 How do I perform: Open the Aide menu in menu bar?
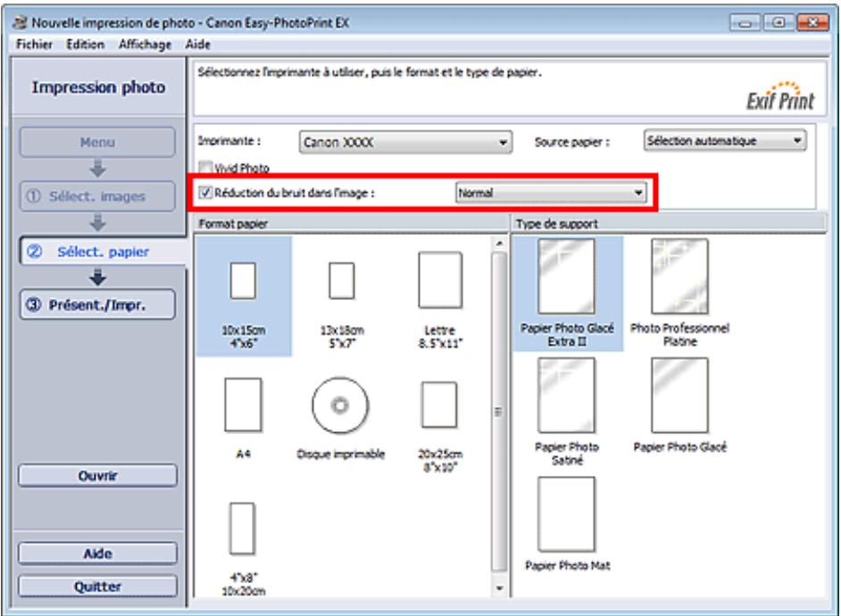[x=198, y=45]
